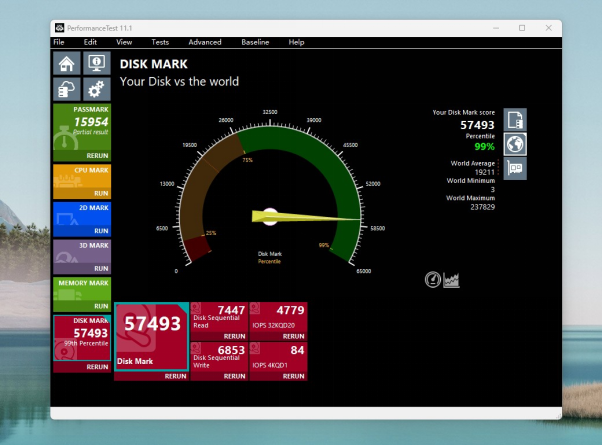Viewport: 602px width, 445px height.
Task: Run the 3D Mark test
Action: tap(101, 268)
